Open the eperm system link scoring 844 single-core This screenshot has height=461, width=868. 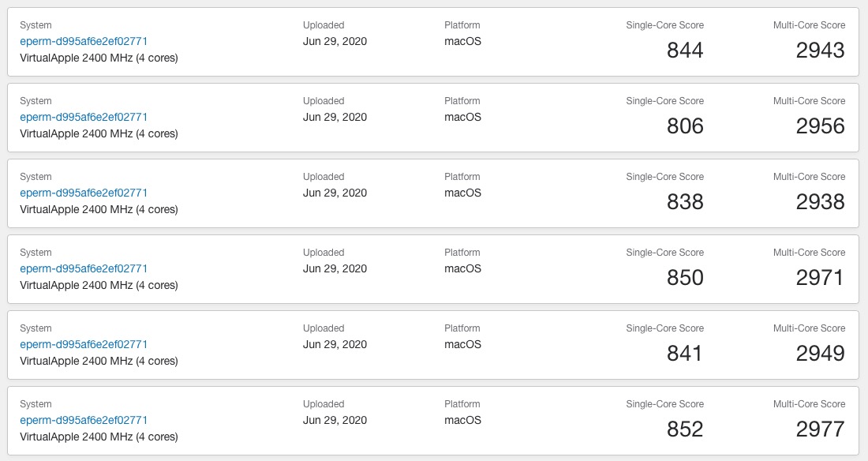pyautogui.click(x=84, y=41)
